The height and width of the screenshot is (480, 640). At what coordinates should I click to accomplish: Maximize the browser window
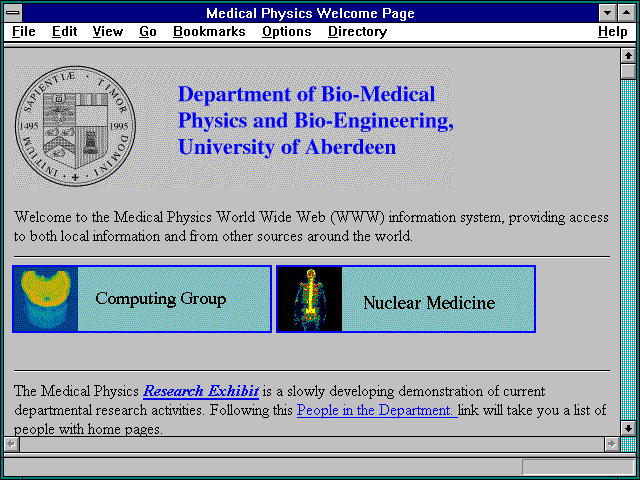[x=627, y=13]
